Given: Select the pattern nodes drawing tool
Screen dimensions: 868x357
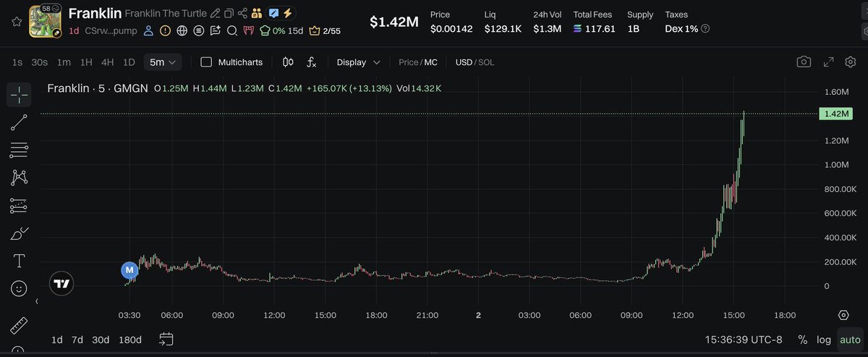Looking at the screenshot, I should click(x=20, y=177).
